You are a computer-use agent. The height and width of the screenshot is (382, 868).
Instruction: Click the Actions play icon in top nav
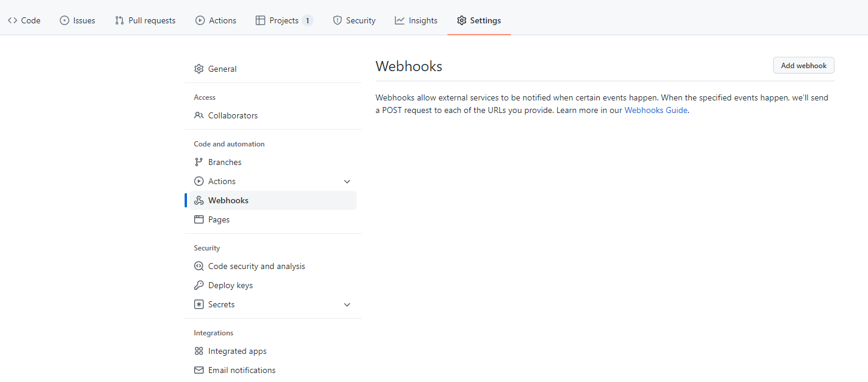tap(200, 20)
